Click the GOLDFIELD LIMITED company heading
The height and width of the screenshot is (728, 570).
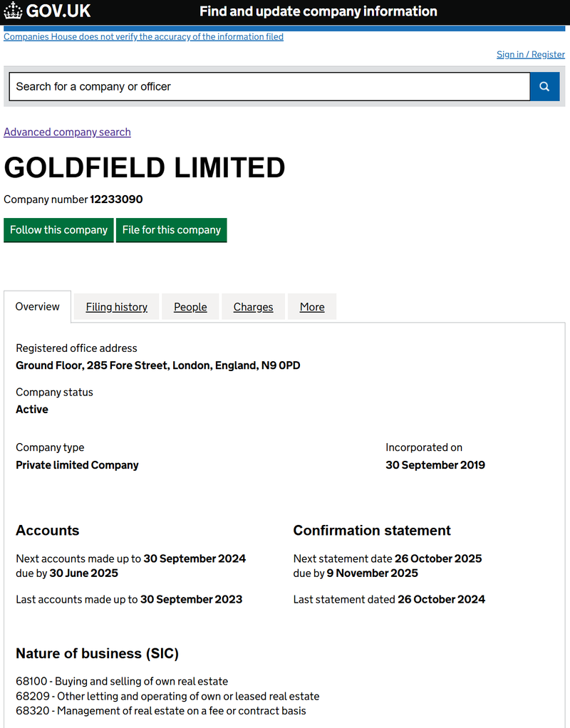click(x=145, y=167)
